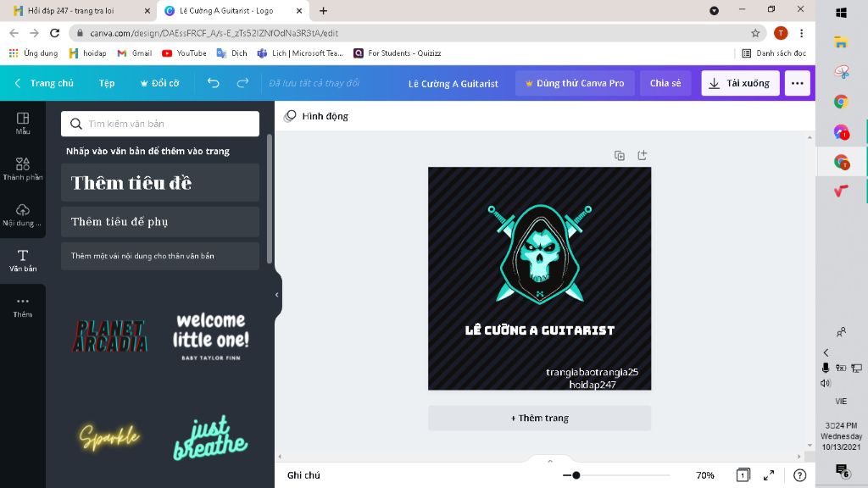
Task: Open File Explorer from the taskbar
Action: click(841, 42)
